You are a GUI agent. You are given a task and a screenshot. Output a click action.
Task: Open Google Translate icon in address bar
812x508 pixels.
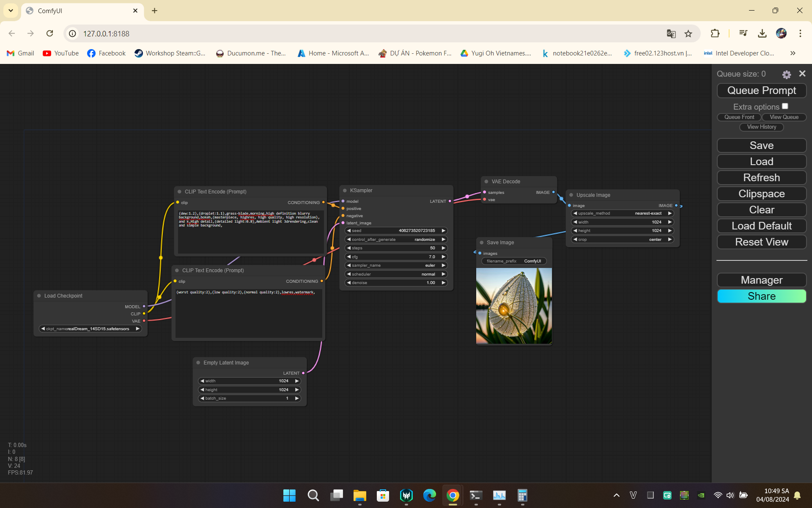tap(671, 33)
